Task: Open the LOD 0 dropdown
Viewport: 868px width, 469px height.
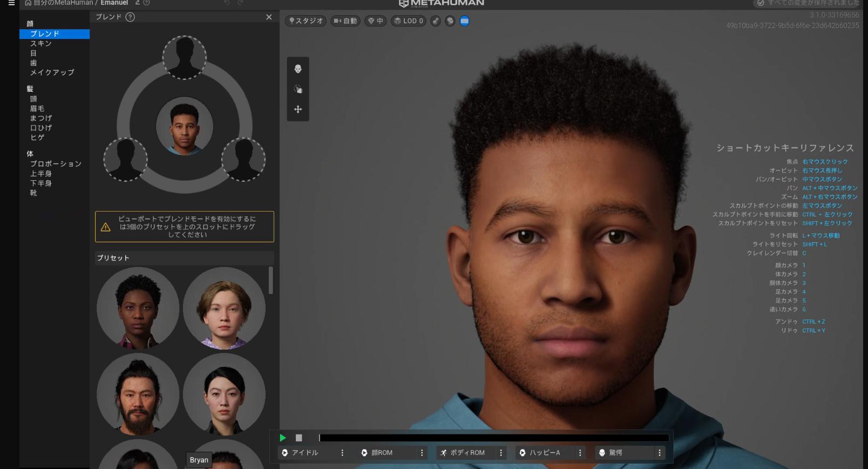Action: coord(409,21)
